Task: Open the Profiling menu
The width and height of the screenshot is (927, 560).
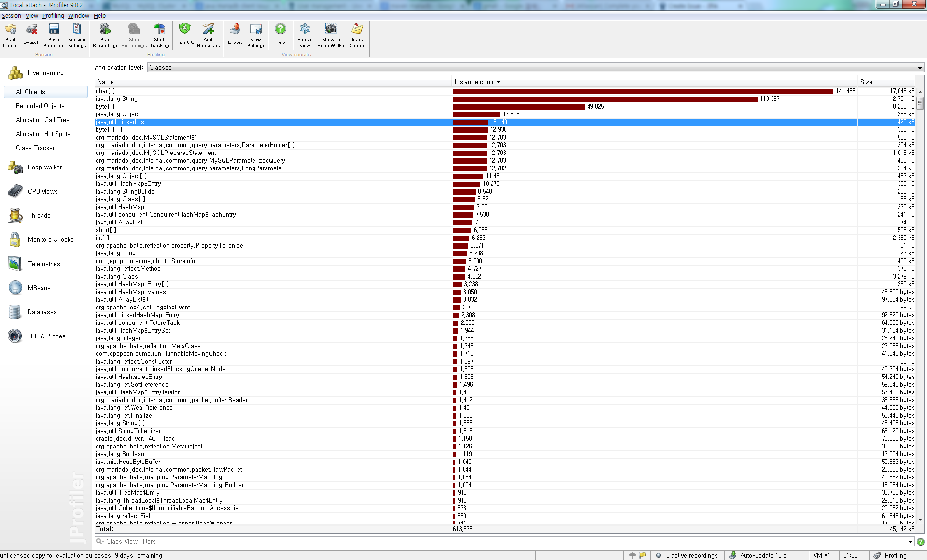Action: [53, 16]
